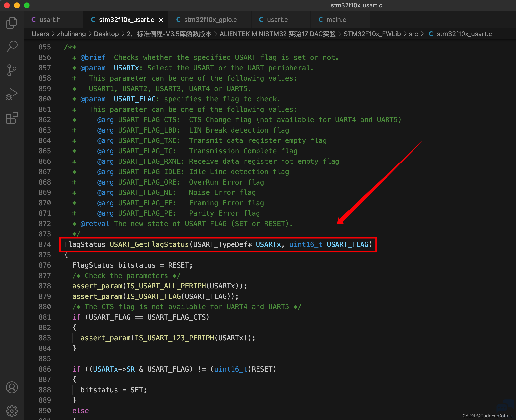The image size is (516, 420).
Task: Open the Extensions view icon
Action: (12, 118)
